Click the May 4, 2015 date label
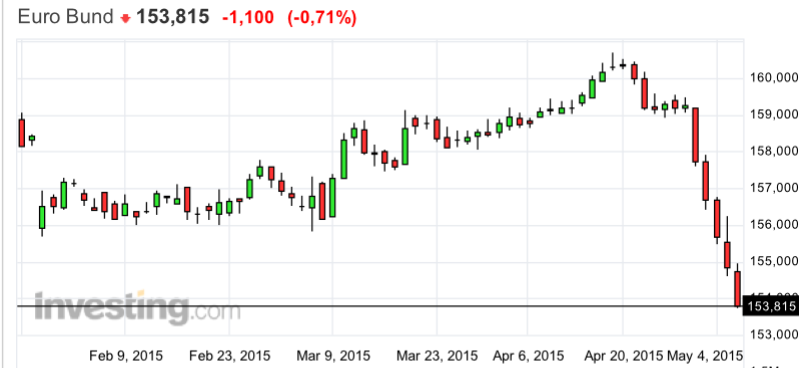Image resolution: width=809 pixels, height=368 pixels. (x=705, y=356)
